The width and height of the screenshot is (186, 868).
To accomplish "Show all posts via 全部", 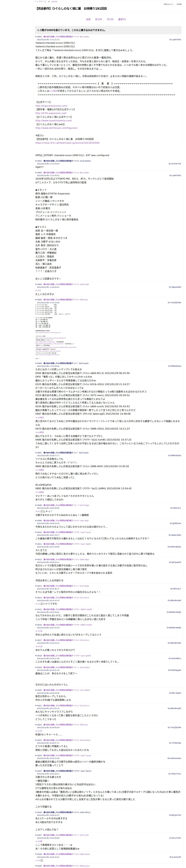I will 88,19.
